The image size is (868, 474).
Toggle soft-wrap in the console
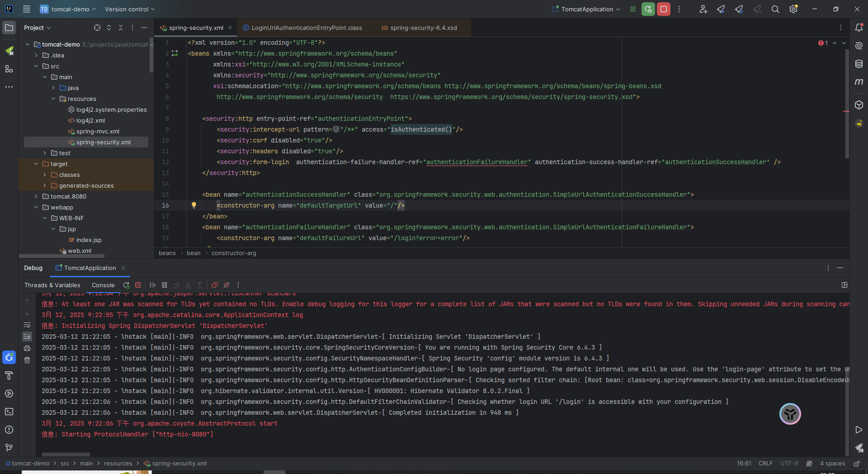coord(27,325)
